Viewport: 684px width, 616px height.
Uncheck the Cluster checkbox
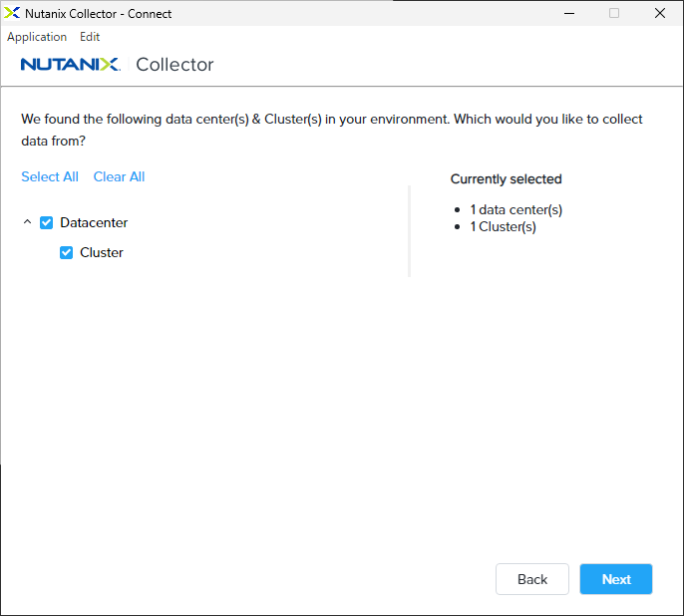coord(66,252)
